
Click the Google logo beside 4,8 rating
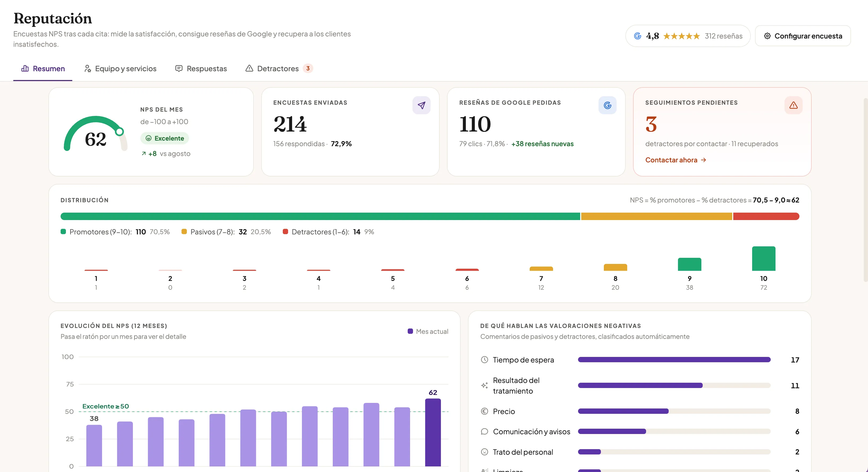click(x=638, y=36)
